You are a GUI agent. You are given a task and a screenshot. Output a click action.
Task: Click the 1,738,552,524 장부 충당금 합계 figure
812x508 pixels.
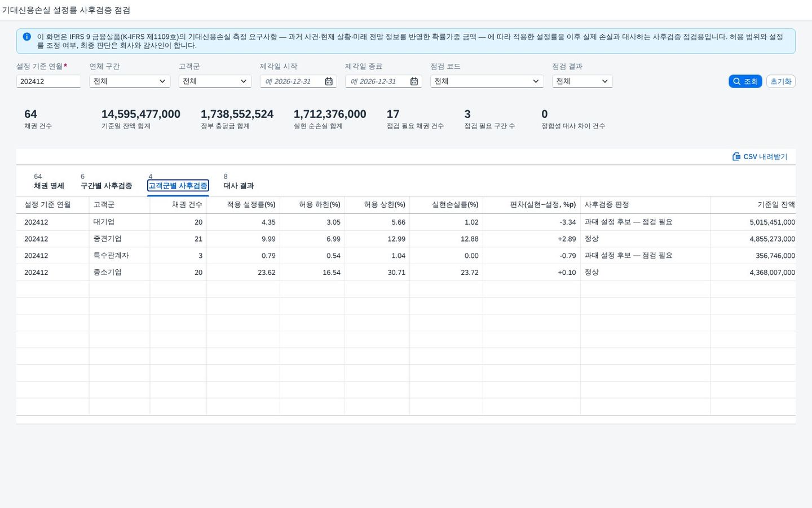pyautogui.click(x=237, y=114)
